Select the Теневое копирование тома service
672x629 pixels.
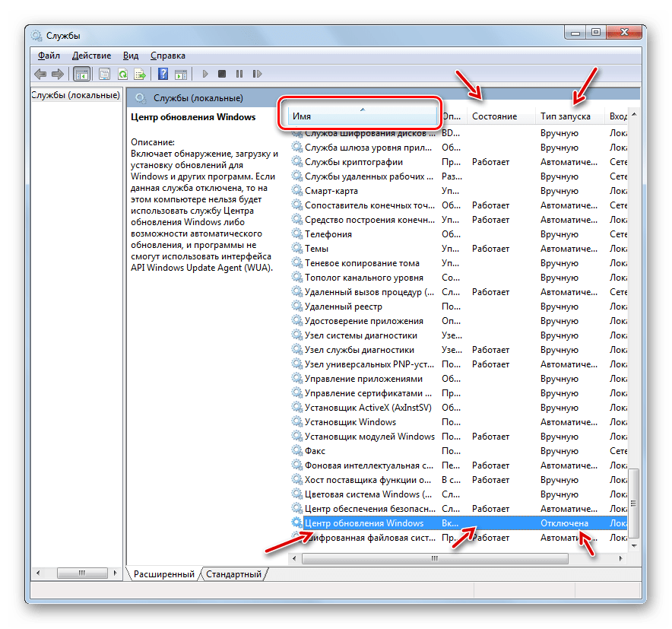[459, 263]
